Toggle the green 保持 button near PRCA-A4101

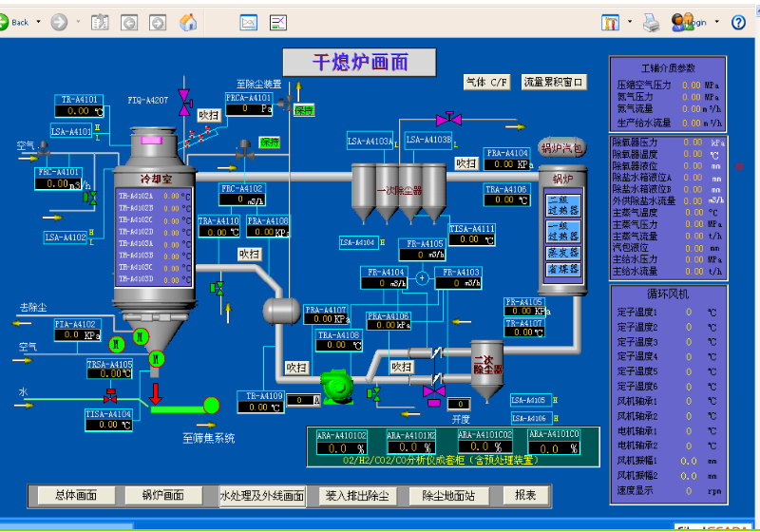coord(303,110)
